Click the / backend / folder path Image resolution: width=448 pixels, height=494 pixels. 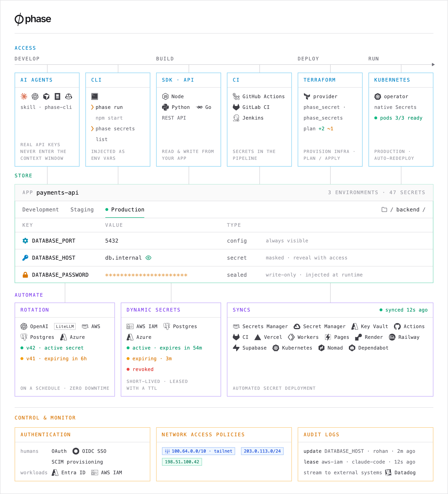(x=408, y=209)
